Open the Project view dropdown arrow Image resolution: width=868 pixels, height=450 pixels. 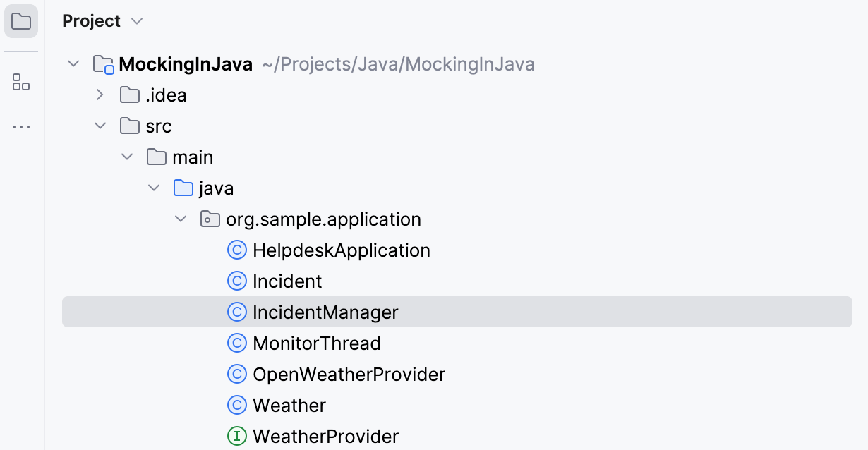(137, 21)
